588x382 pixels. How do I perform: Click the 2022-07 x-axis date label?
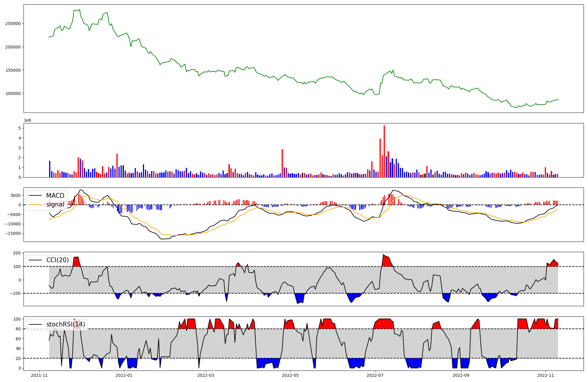point(375,375)
